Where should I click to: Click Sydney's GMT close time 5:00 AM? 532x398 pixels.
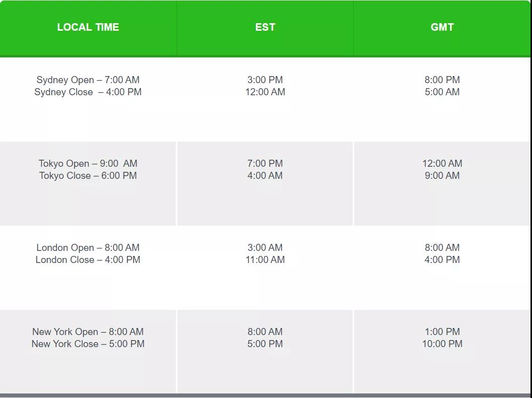(442, 92)
